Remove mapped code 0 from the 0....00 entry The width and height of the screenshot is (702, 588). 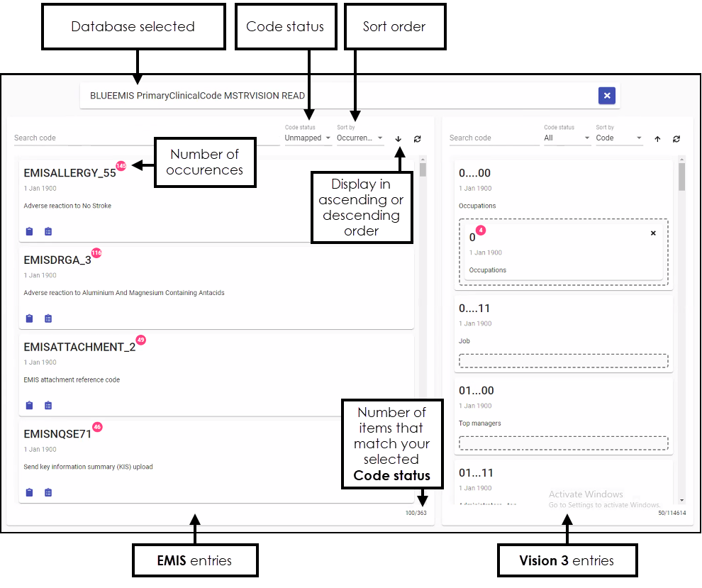point(653,233)
